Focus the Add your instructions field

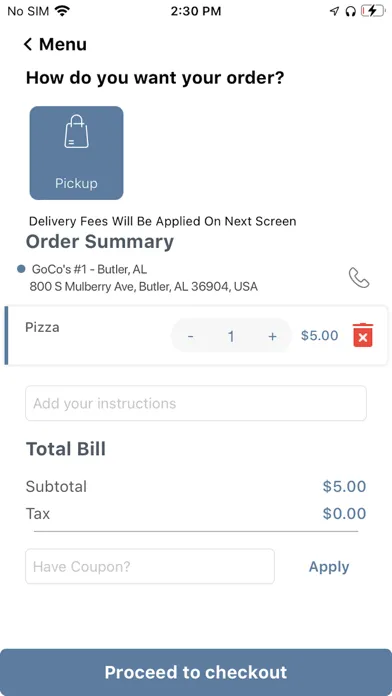tap(196, 403)
